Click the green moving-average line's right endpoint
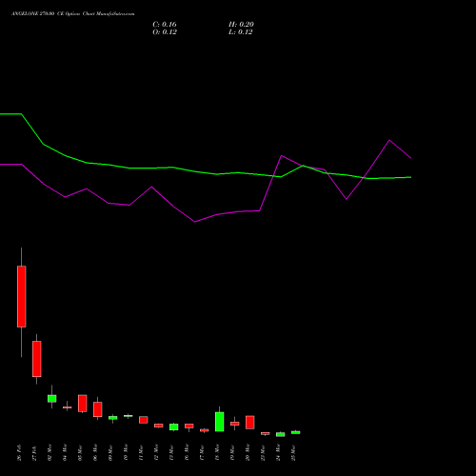 (x=410, y=177)
